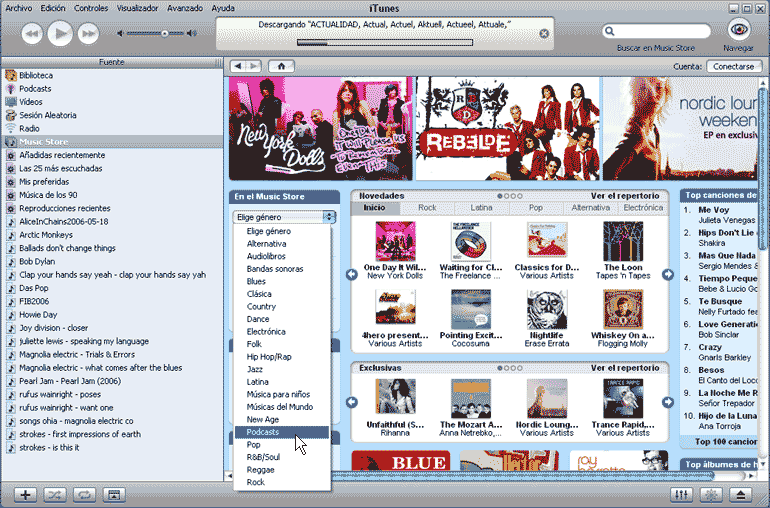770x508 pixels.
Task: Select Radio in the source list
Action: [x=112, y=129]
